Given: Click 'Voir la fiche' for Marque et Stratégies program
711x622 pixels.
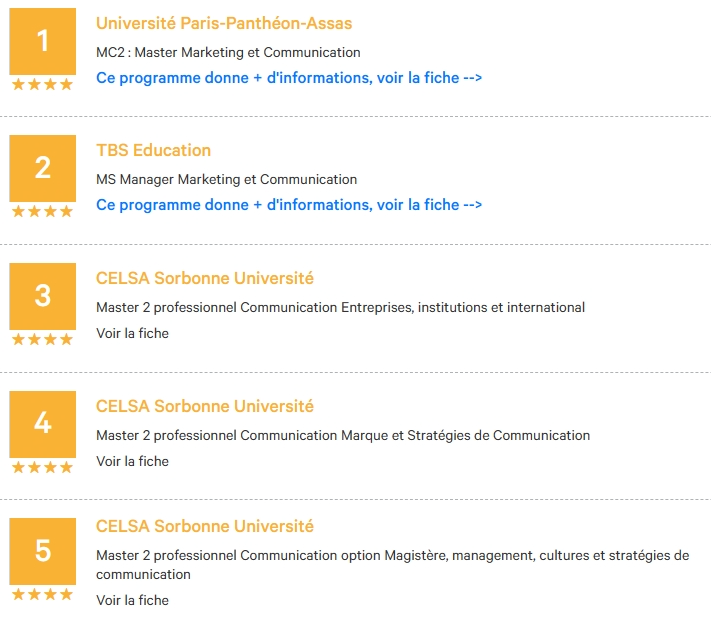Looking at the screenshot, I should click(x=132, y=461).
